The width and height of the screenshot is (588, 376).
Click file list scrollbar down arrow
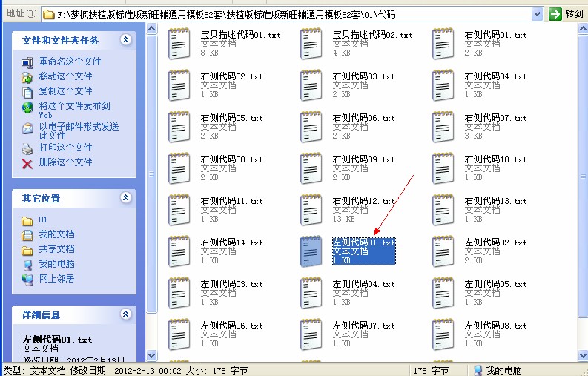(x=584, y=355)
